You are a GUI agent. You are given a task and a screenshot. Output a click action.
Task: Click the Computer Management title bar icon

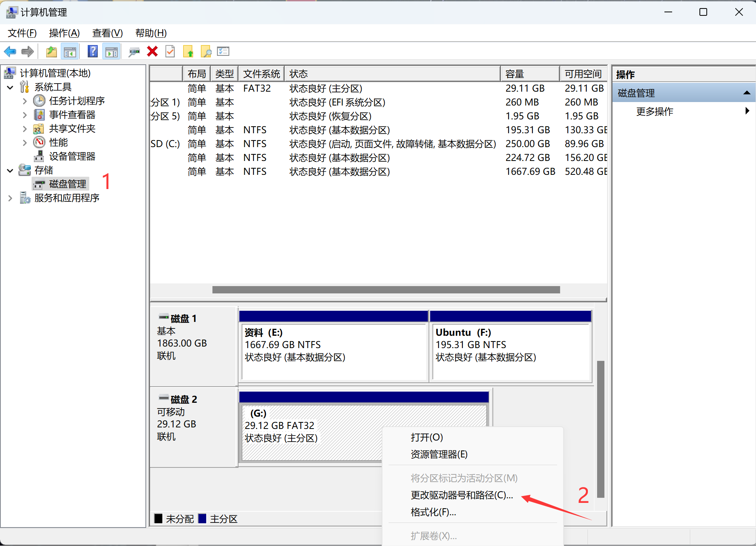click(12, 12)
